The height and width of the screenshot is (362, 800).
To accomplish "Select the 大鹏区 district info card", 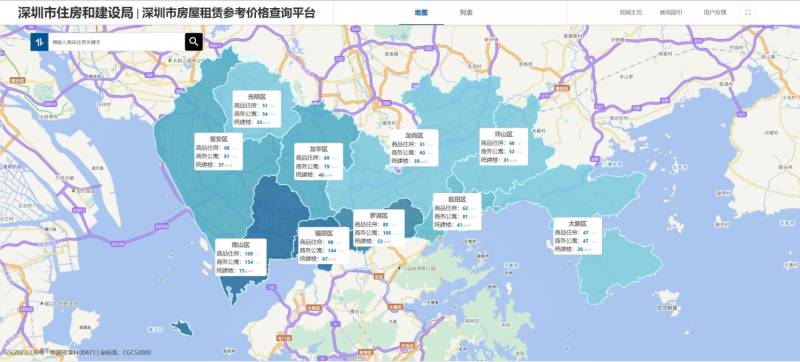I will pyautogui.click(x=578, y=236).
